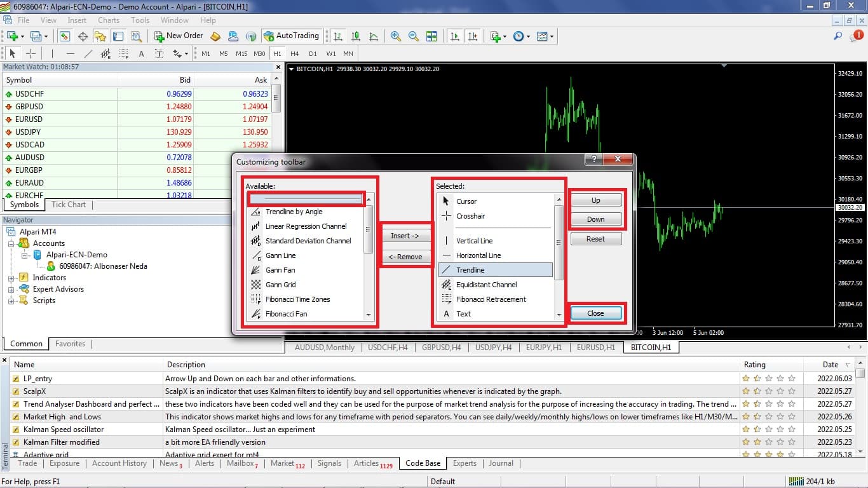Screen dimensions: 868x488
Task: Switch to the M1 timeframe
Action: 206,53
